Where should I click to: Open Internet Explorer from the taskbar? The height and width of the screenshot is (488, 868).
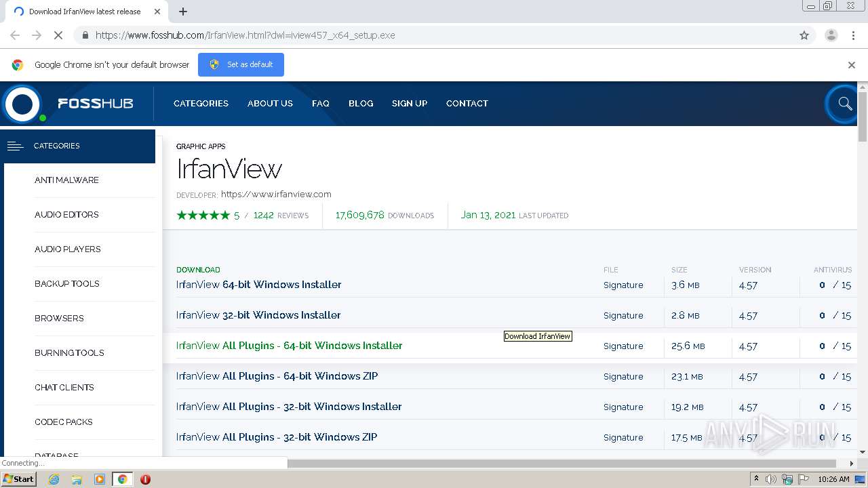tap(54, 479)
